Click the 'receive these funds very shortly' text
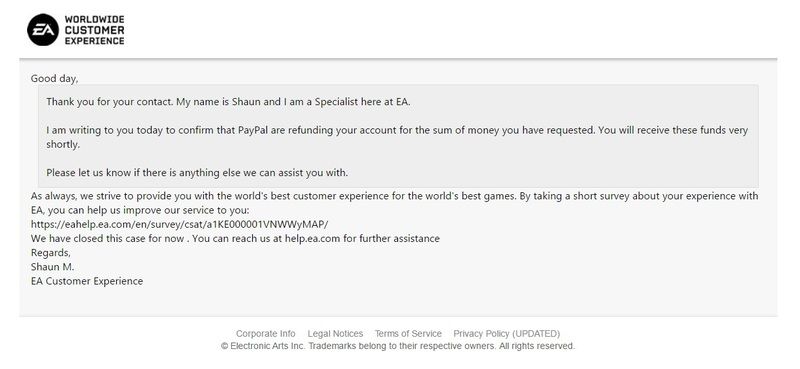 (397, 137)
